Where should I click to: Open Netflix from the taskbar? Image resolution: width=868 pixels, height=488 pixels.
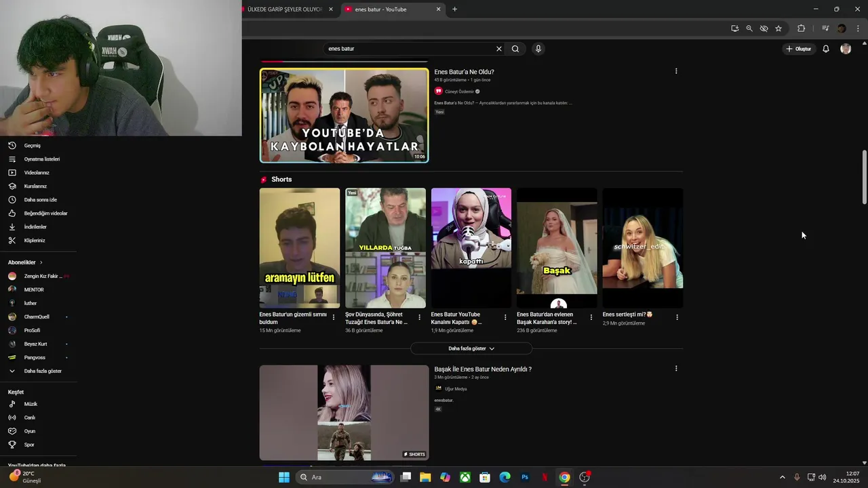(x=545, y=477)
